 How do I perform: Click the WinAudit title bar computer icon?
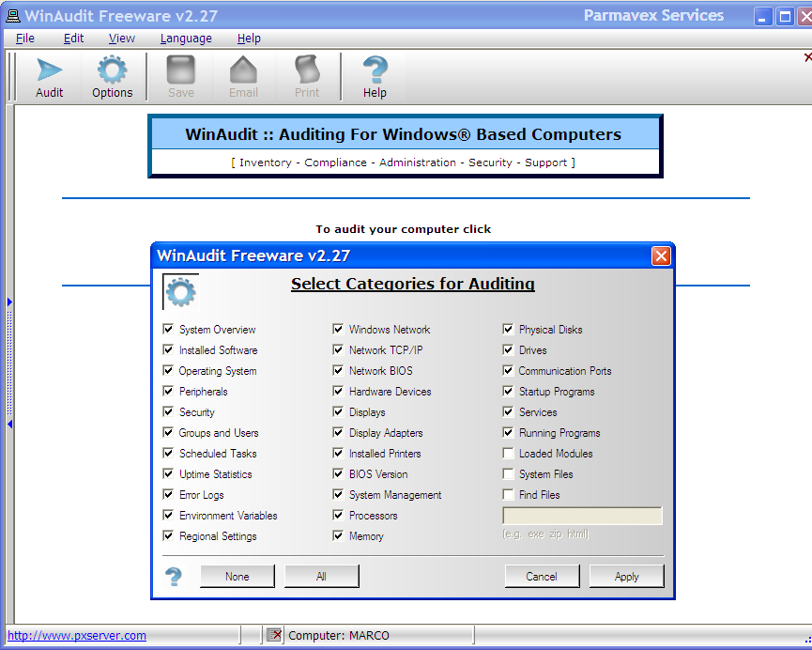[x=13, y=16]
